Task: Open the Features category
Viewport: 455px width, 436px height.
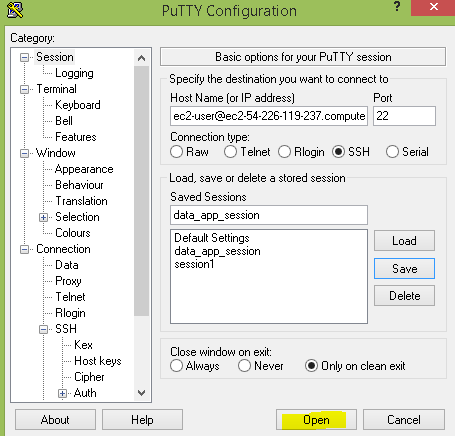Action: tap(76, 137)
